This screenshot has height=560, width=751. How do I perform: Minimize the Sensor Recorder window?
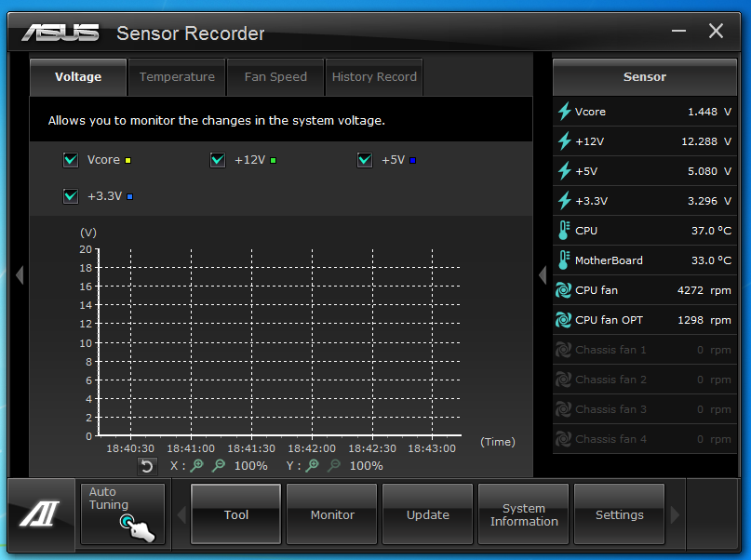point(678,31)
